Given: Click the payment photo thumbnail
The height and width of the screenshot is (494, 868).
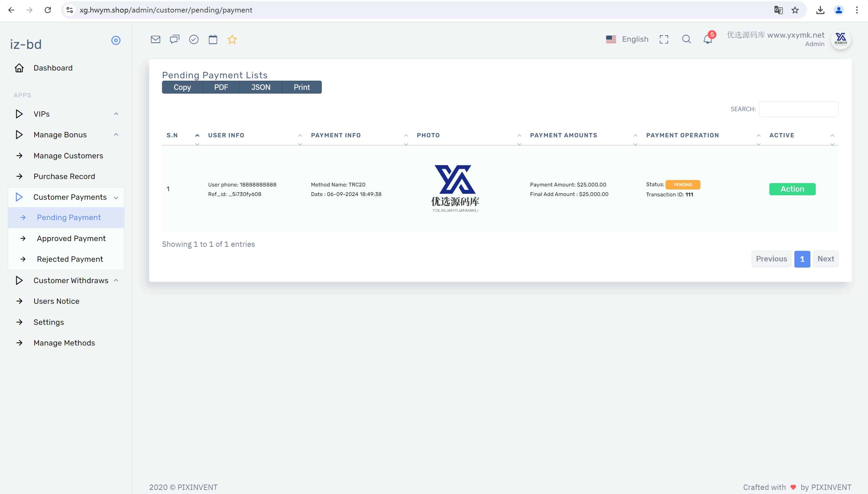Looking at the screenshot, I should tap(455, 189).
